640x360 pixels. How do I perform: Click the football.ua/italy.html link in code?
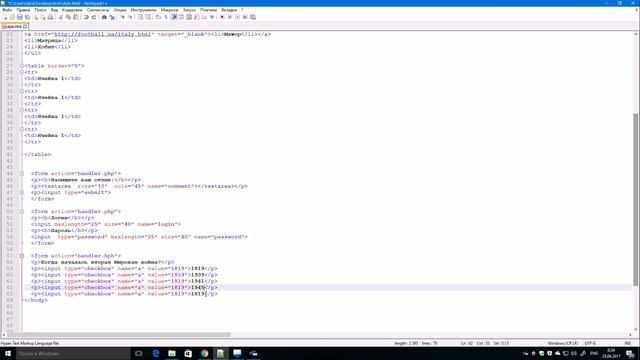pyautogui.click(x=102, y=34)
